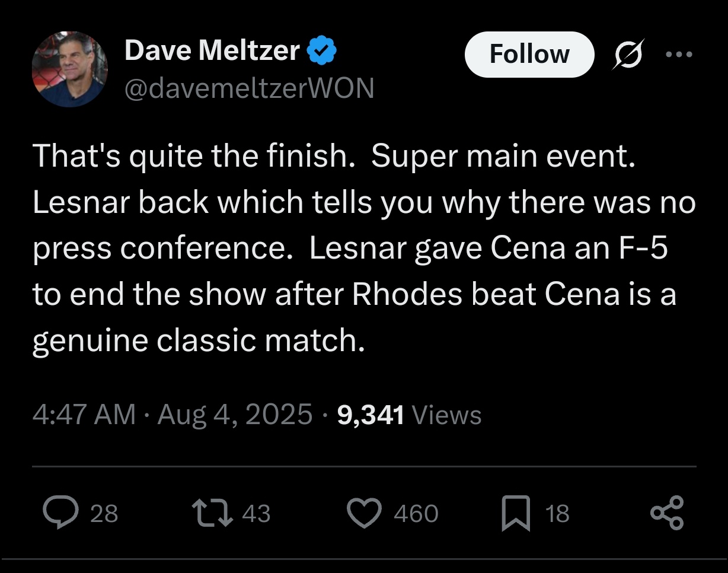Click the share icon
Image resolution: width=728 pixels, height=573 pixels.
coord(667,512)
